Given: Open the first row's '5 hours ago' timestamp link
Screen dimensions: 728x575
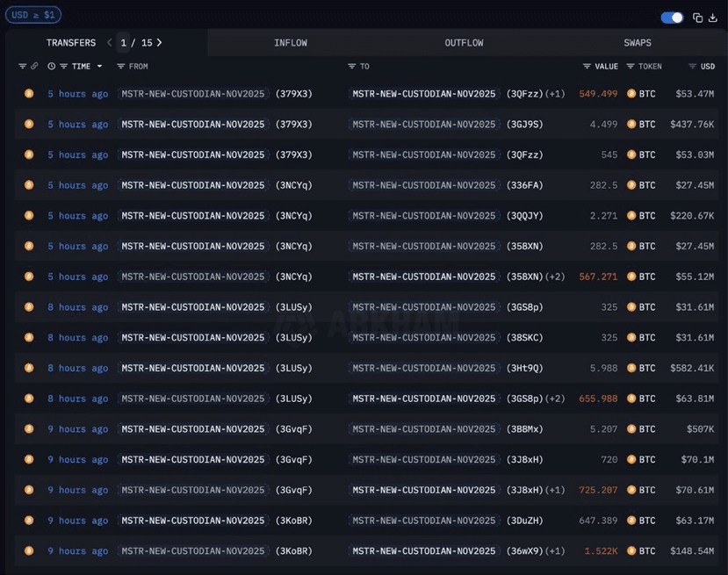Looking at the screenshot, I should point(77,94).
